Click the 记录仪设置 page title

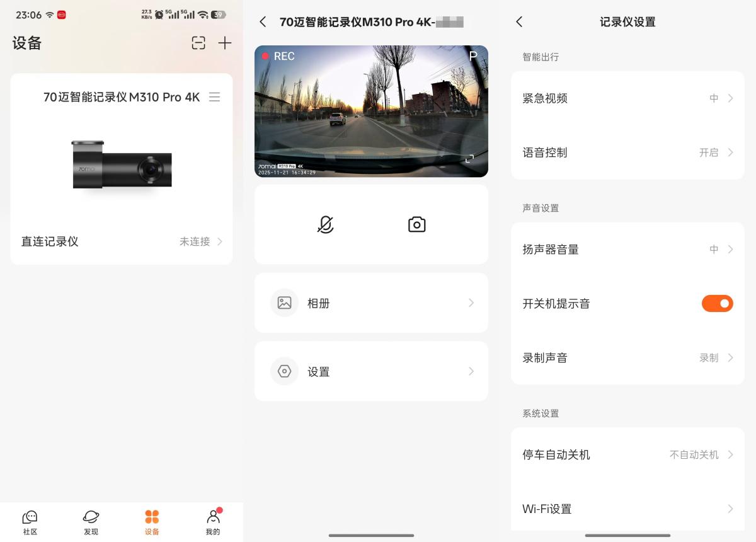click(x=627, y=22)
